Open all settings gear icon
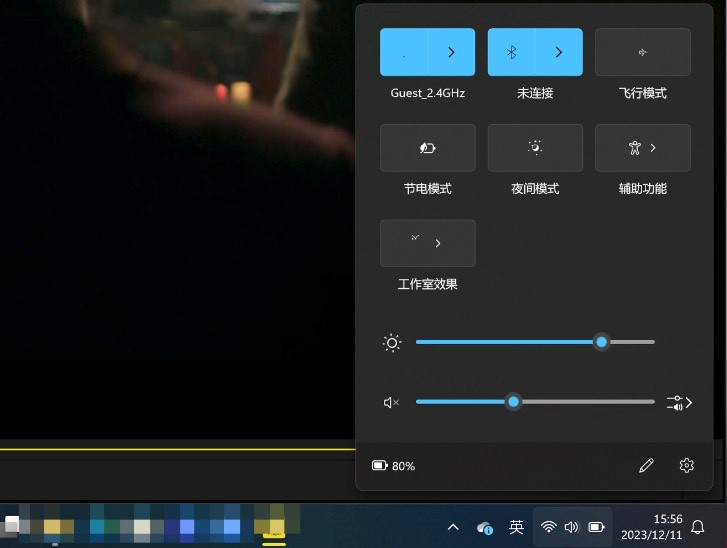The width and height of the screenshot is (727, 548). [x=686, y=465]
